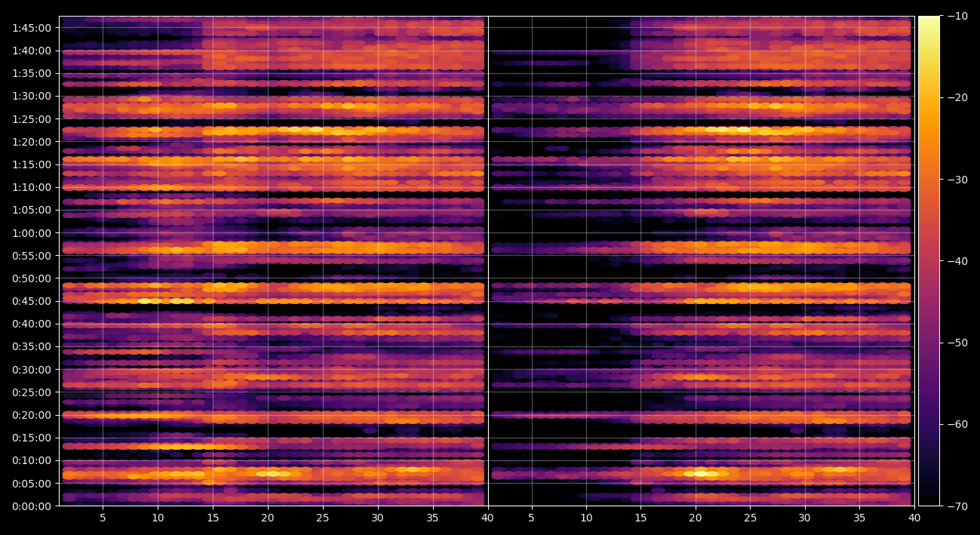Click x-axis tick 5 of the left heatmap
Viewport: 980px width, 535px height.
103,518
